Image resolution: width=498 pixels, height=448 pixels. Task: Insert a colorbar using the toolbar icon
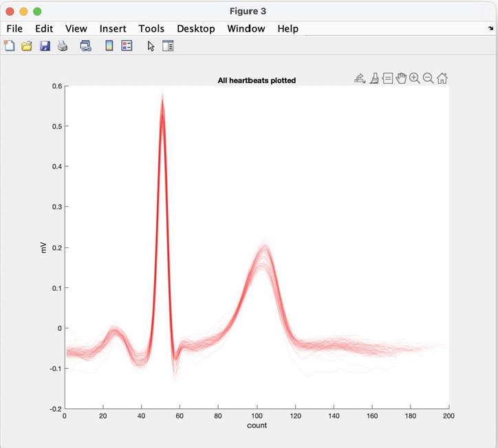tap(109, 46)
